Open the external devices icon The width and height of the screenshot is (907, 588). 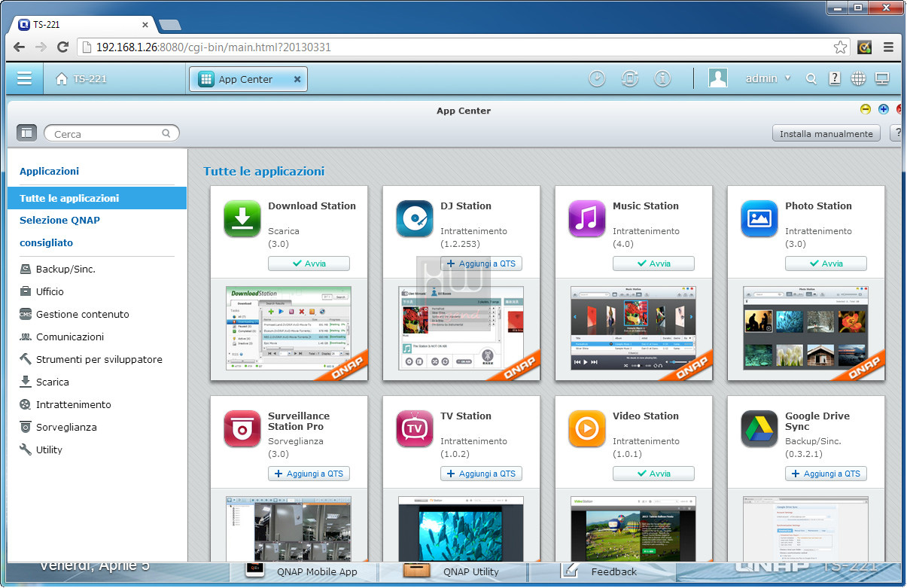(x=630, y=78)
